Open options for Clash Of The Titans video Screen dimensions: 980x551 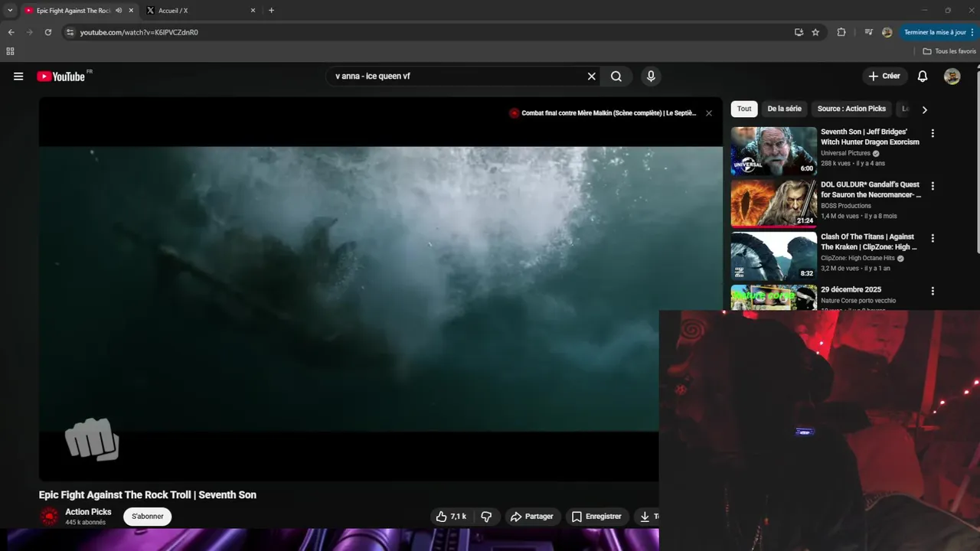[x=933, y=238]
